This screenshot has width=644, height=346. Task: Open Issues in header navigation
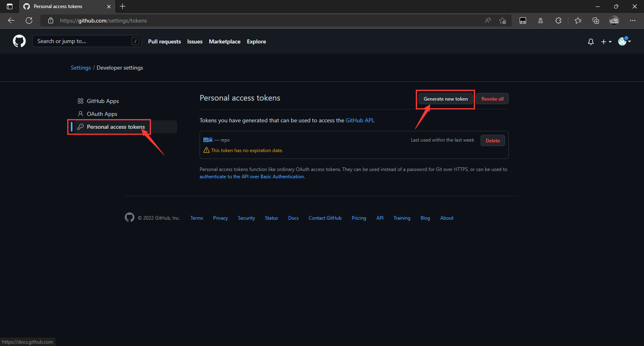coord(195,41)
